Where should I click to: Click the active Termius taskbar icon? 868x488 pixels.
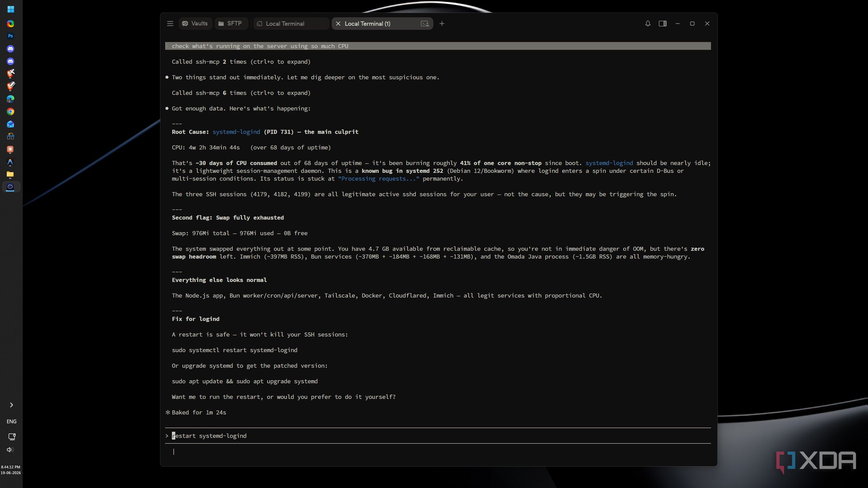pos(11,187)
